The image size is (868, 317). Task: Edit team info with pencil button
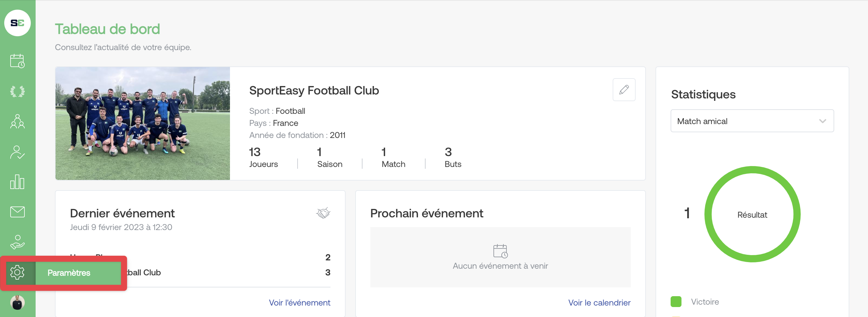[x=624, y=90]
